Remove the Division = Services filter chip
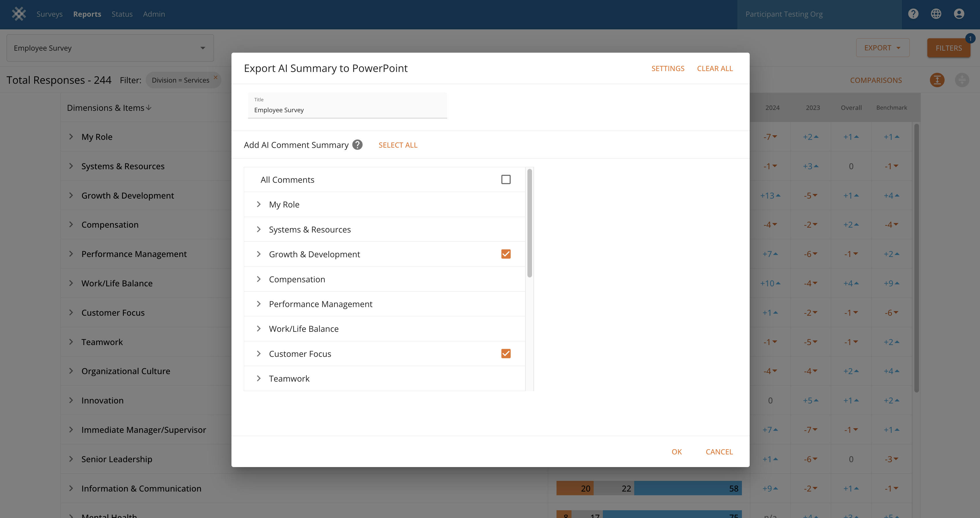 215,77
